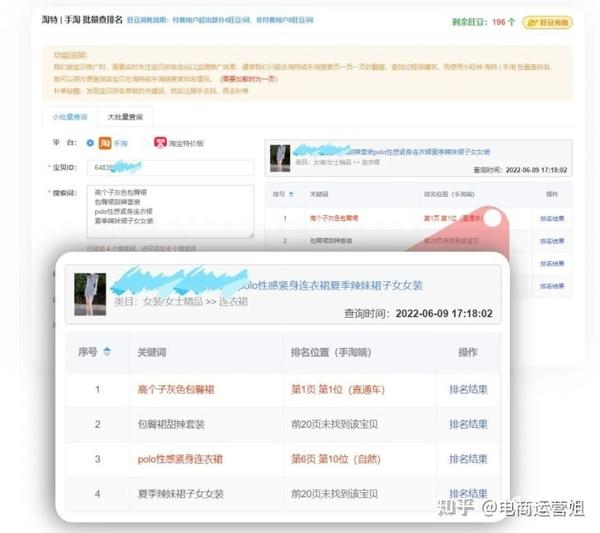The width and height of the screenshot is (600, 533).
Task: Switch to the 大批量查询 tab
Action: [125, 117]
